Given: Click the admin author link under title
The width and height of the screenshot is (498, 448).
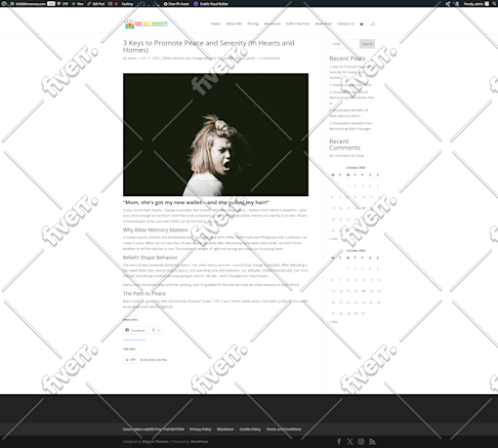Looking at the screenshot, I should (x=132, y=59).
